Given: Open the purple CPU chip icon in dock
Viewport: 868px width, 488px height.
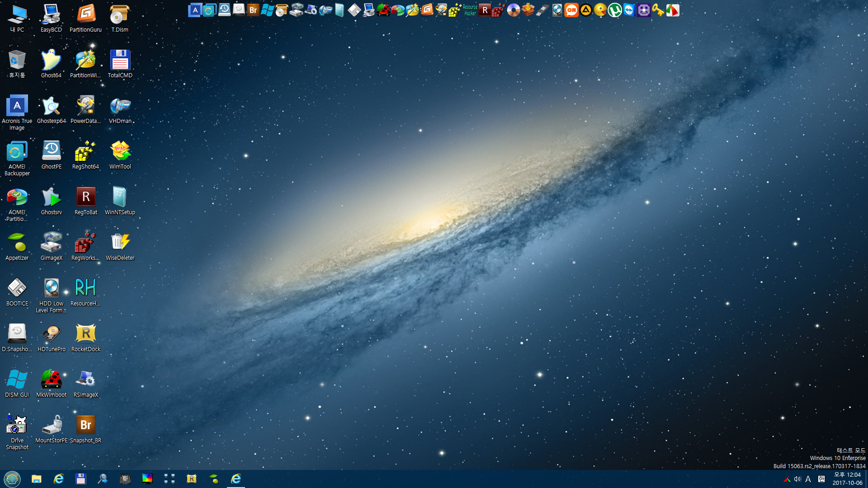Looking at the screenshot, I should [x=643, y=10].
